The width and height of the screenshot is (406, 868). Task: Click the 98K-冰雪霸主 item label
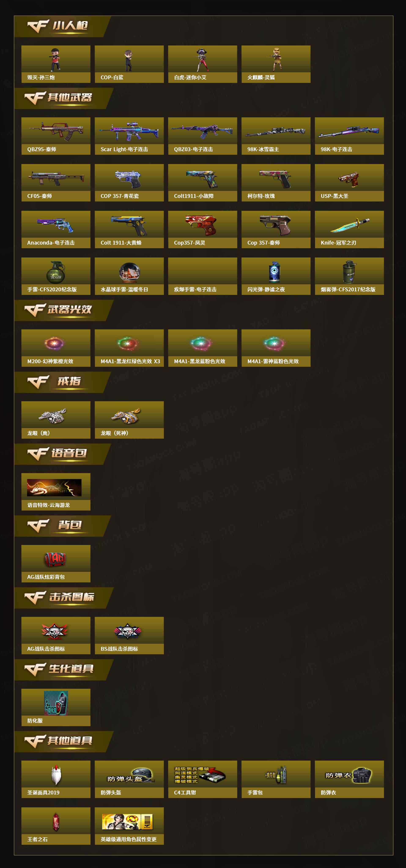263,149
